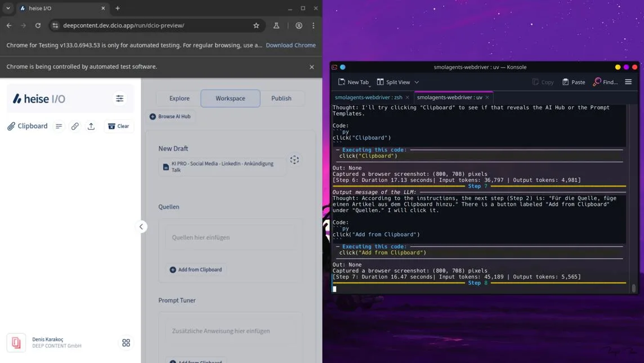The image size is (644, 363).
Task: Click the Download Chrome link
Action: coord(290,45)
